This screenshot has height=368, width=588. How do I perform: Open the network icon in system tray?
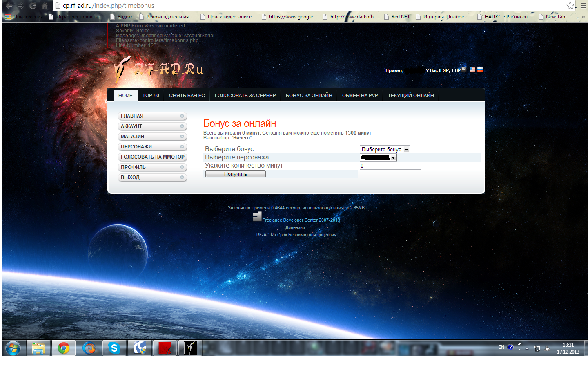pos(537,348)
